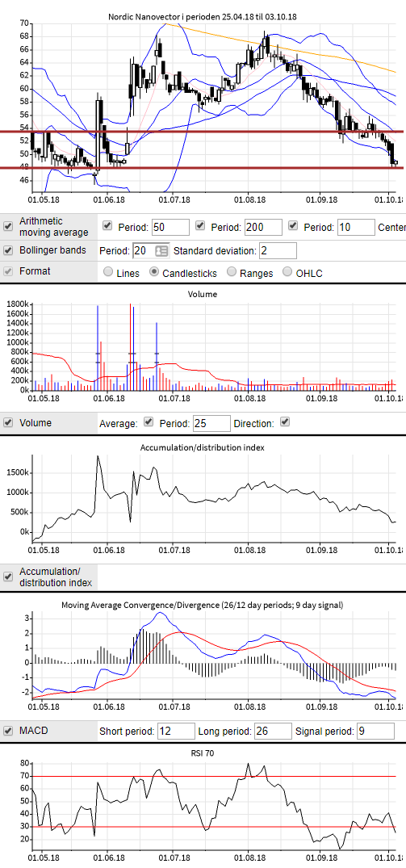The image size is (406, 868).
Task: Click the Bollinger bands label
Action: tap(52, 250)
